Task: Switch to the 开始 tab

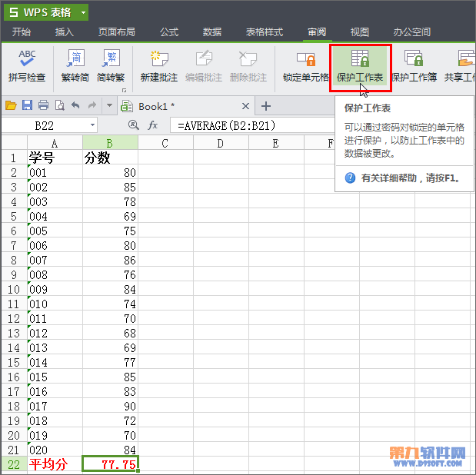Action: [22, 32]
